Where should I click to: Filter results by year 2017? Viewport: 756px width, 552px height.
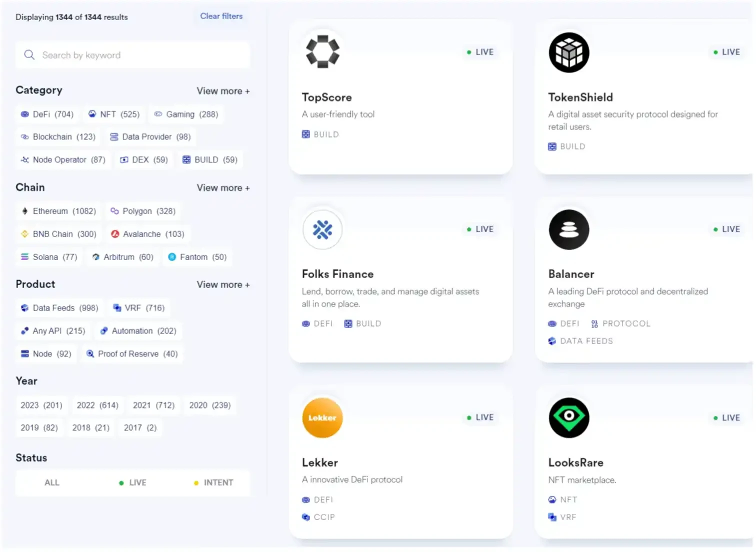[140, 428]
